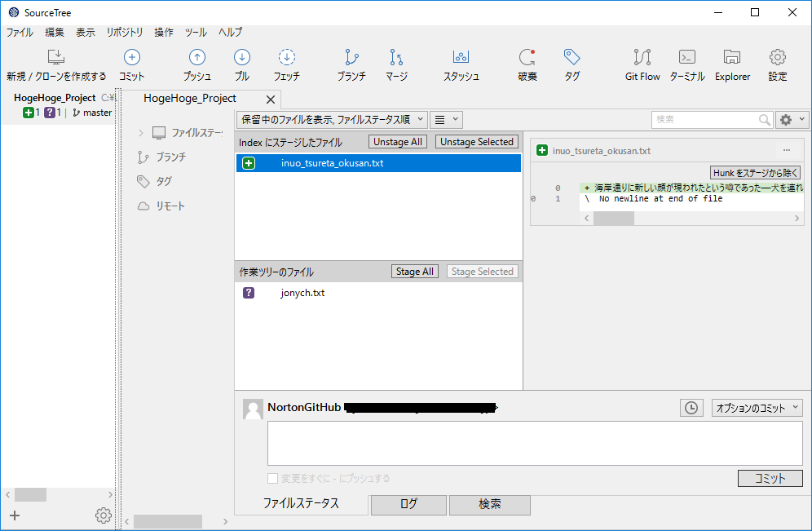Click the commit message text area
Viewport: 812px width, 531px height.
tap(535, 444)
